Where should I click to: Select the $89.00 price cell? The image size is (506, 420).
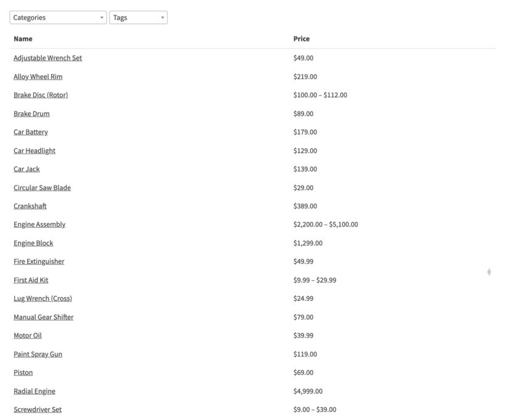coord(304,114)
